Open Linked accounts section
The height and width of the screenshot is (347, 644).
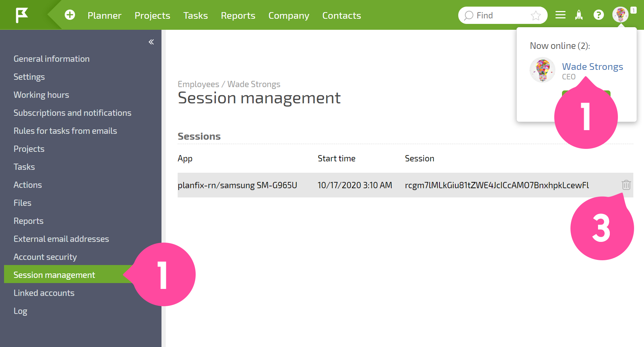point(44,293)
